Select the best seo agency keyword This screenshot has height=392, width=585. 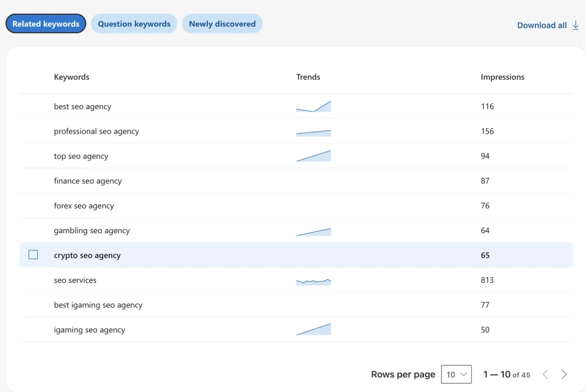[x=82, y=106]
